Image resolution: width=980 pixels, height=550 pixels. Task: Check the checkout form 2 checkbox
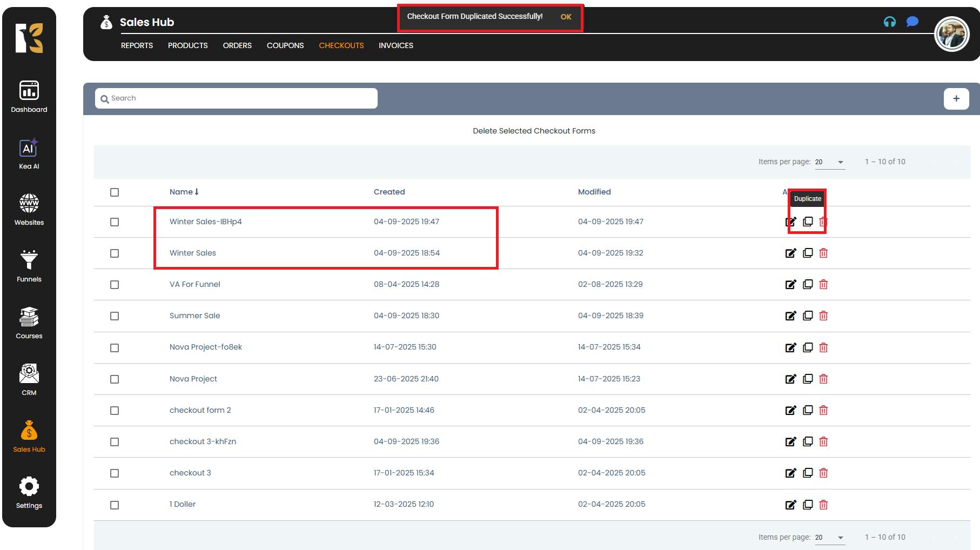coord(115,411)
